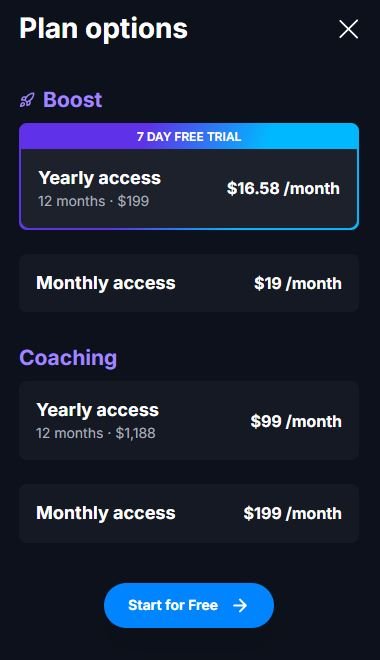Screen dimensions: 380x660
Task: Click the 12 months · $199 subtitle
Action: point(93,201)
